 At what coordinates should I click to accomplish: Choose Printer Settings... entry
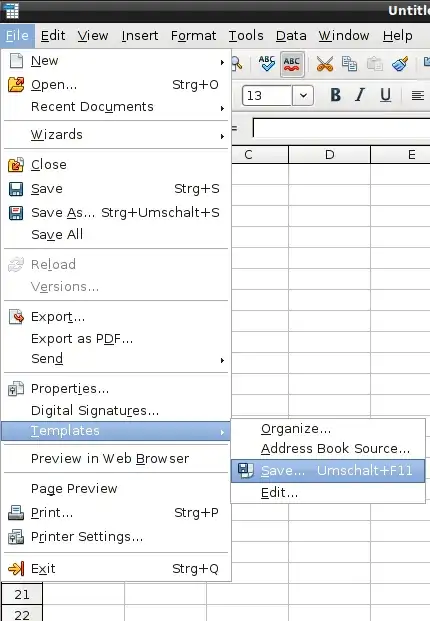(x=116, y=537)
